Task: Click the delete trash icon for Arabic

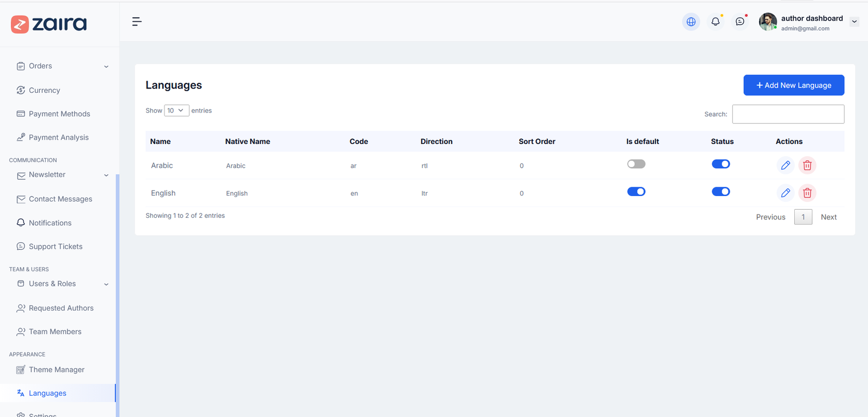Action: click(807, 165)
